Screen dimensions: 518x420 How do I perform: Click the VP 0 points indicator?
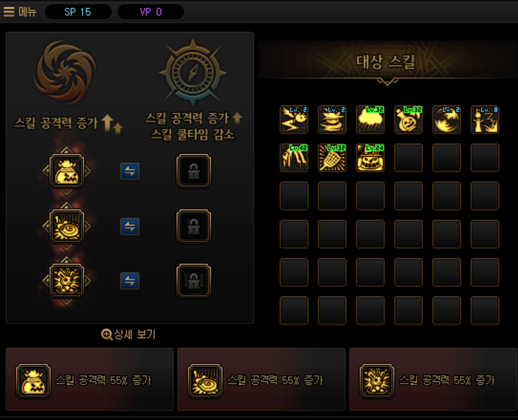151,12
